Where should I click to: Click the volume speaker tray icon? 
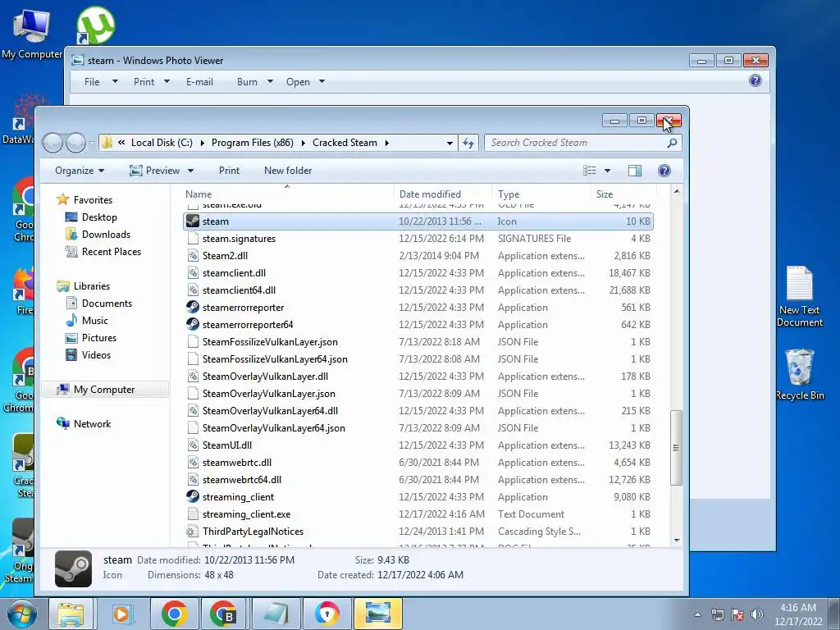757,614
